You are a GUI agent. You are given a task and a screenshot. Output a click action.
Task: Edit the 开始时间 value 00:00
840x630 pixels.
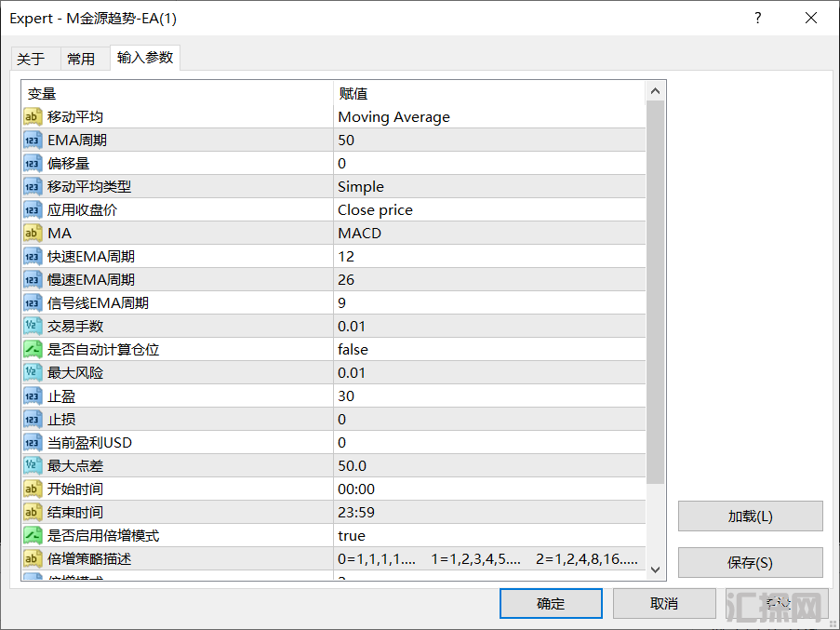pos(489,489)
